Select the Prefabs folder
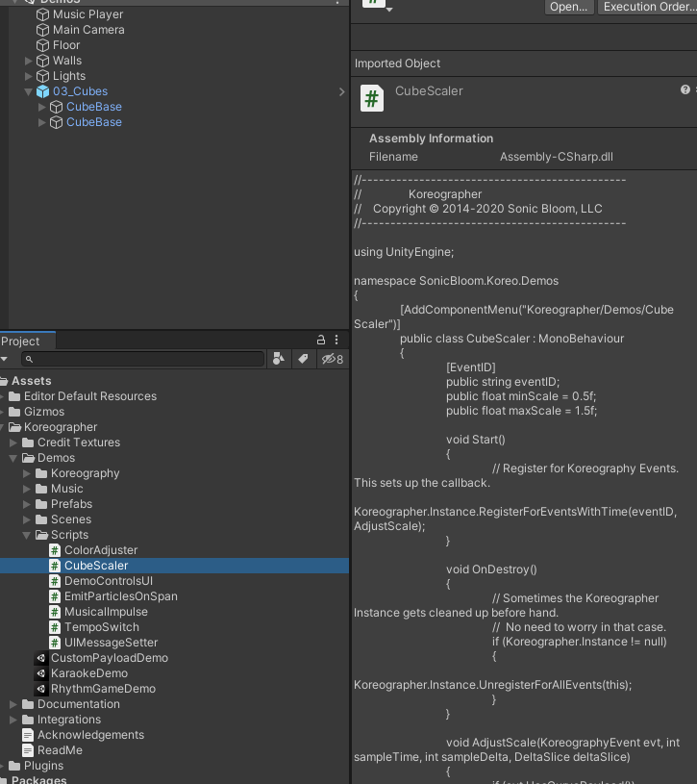 [71, 504]
